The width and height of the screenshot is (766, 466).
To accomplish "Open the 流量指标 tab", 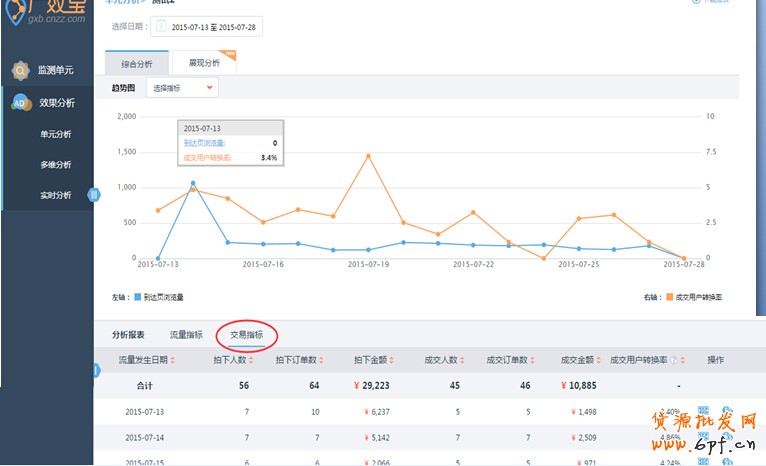I will [186, 335].
